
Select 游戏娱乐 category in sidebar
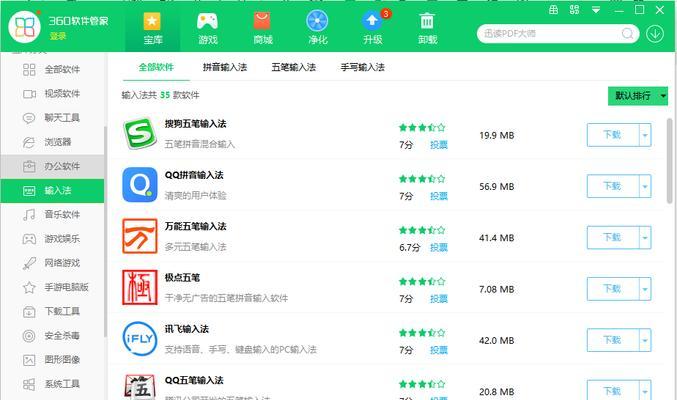coord(52,239)
